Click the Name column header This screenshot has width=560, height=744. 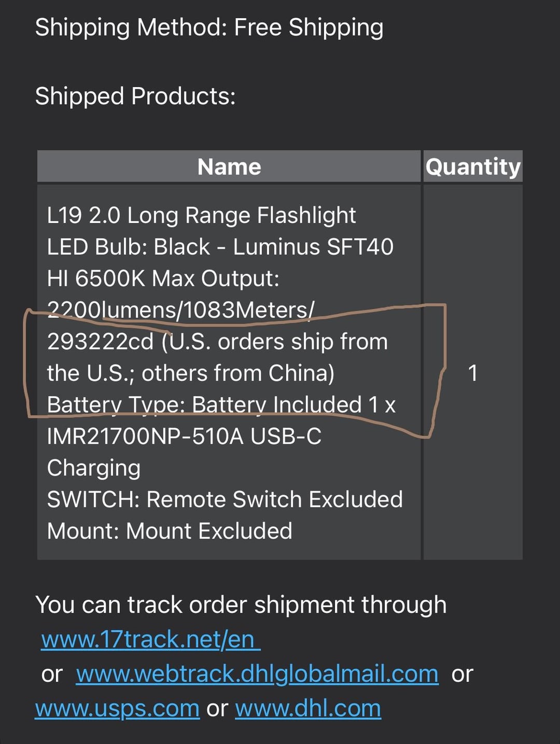(x=229, y=167)
